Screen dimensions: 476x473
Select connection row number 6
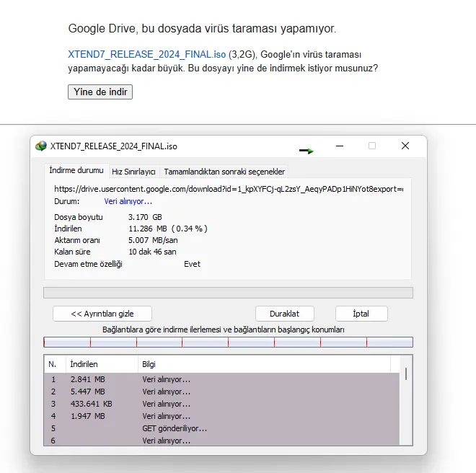(222, 441)
